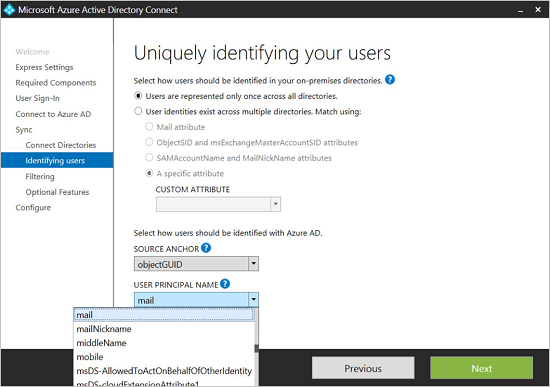Open the Sync section in sidebar
This screenshot has width=550, height=387.
pyautogui.click(x=24, y=129)
